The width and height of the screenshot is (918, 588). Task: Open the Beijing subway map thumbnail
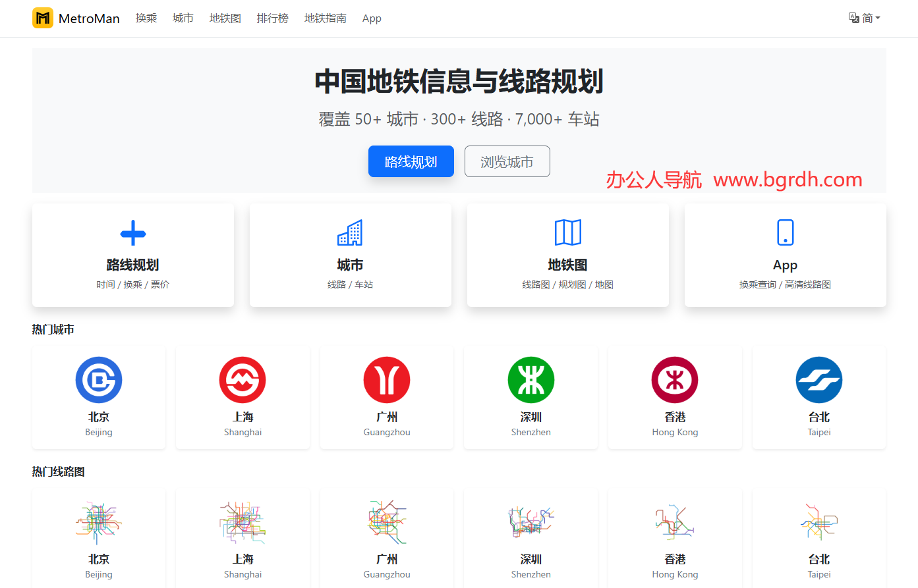pyautogui.click(x=99, y=523)
